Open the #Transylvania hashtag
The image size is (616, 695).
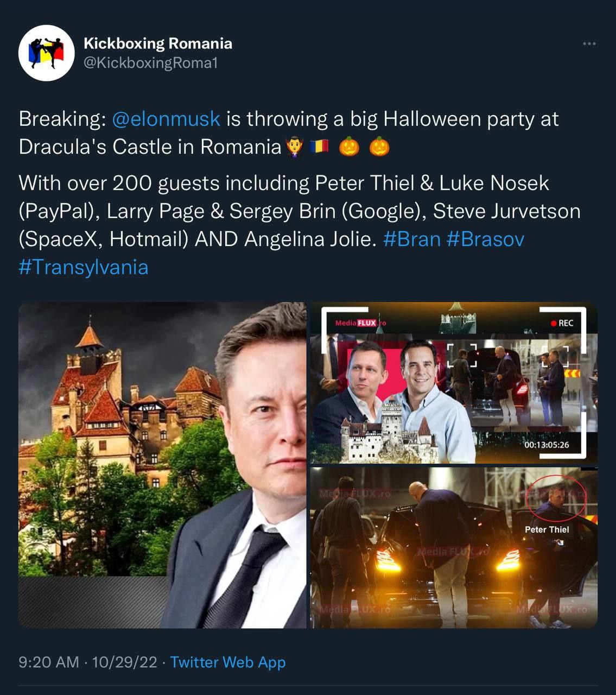pos(84,267)
